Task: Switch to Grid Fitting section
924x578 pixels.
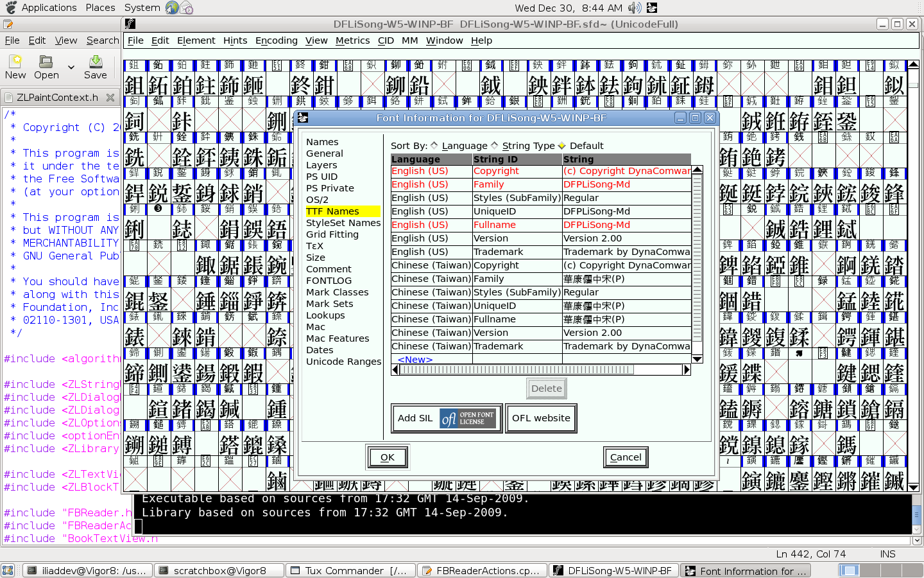Action: click(x=332, y=234)
